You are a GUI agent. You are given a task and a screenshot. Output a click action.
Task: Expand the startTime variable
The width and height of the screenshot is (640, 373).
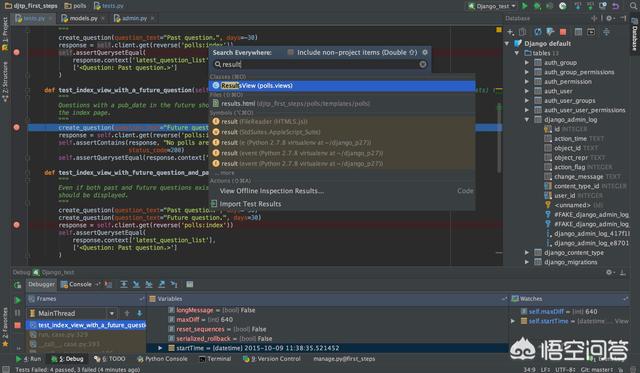click(x=160, y=348)
